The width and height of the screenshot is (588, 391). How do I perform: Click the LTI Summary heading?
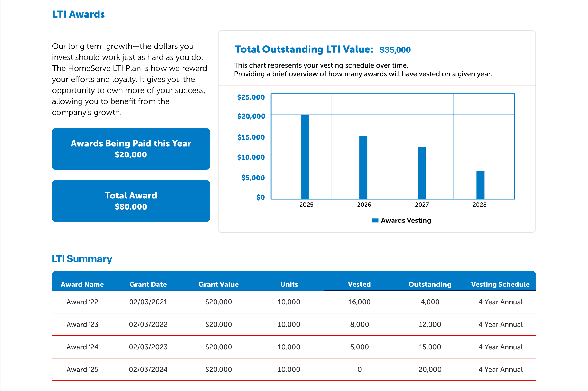(x=82, y=259)
